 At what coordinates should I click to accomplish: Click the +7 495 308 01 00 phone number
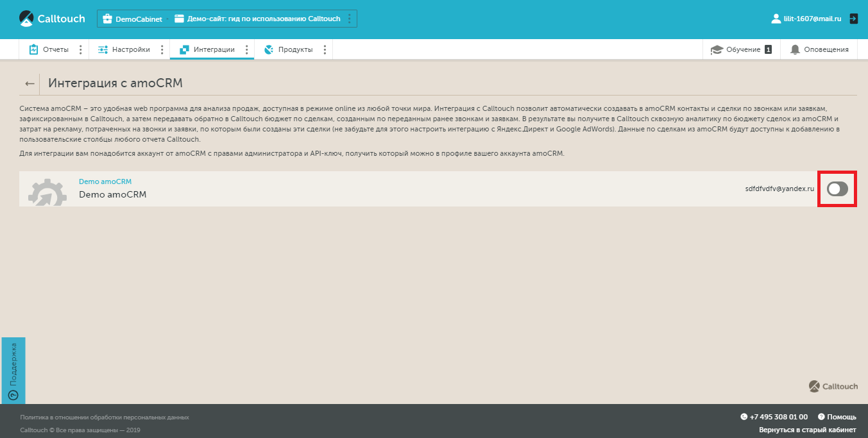coord(778,417)
